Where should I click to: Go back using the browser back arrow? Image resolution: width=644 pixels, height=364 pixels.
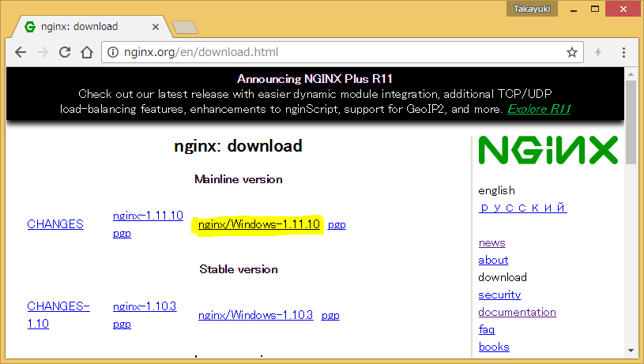[x=20, y=52]
